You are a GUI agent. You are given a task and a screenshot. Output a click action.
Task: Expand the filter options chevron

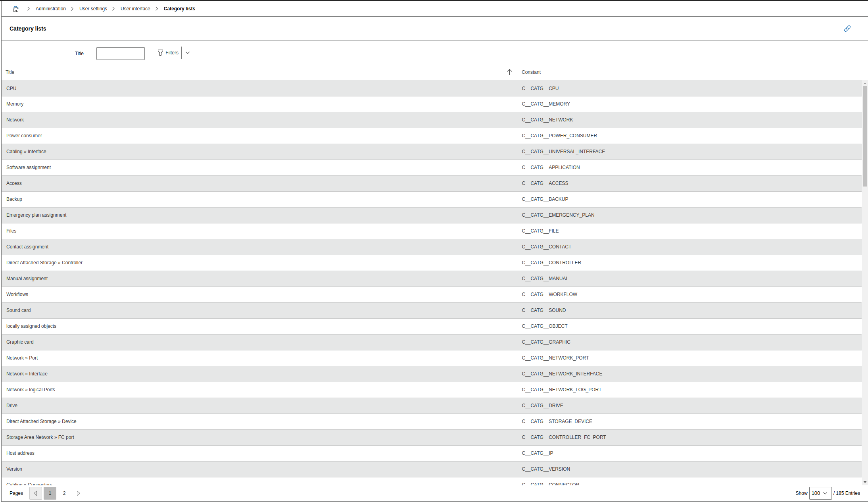[x=188, y=53]
